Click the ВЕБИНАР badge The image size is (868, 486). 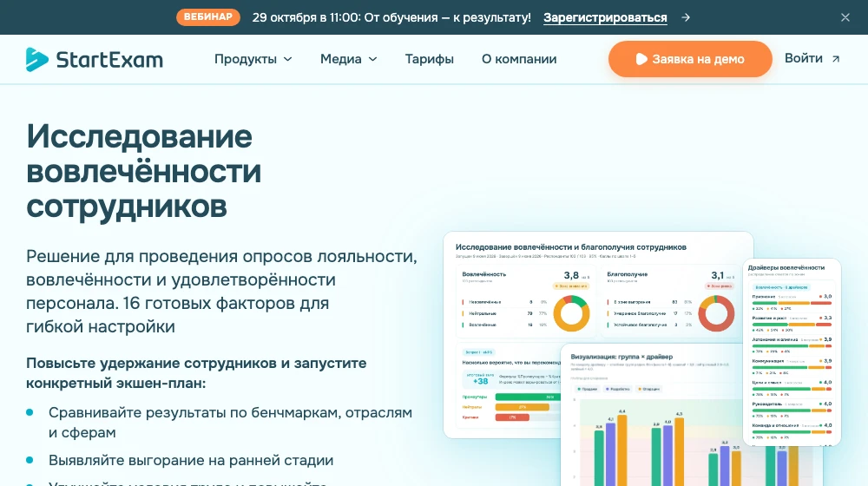point(208,17)
